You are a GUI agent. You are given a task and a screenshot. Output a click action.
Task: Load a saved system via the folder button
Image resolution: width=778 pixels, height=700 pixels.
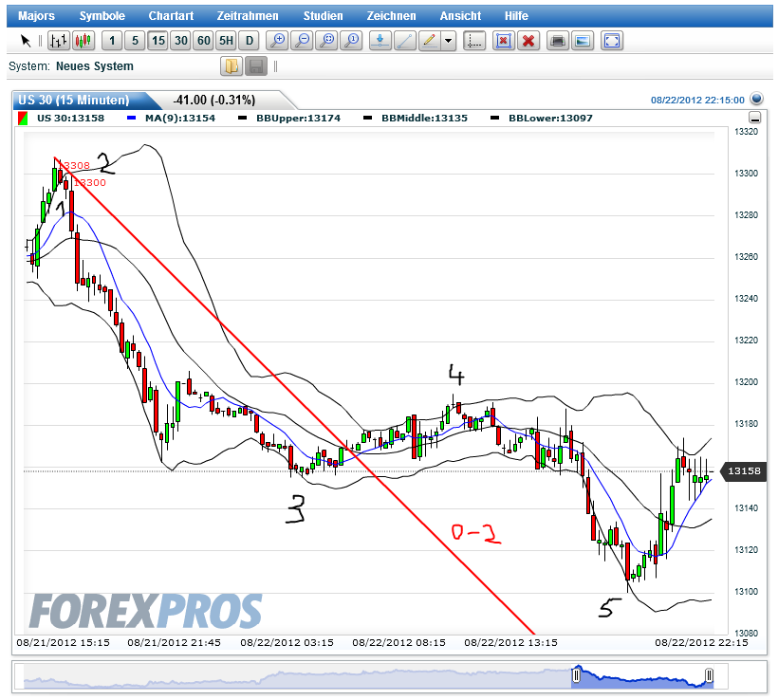231,65
